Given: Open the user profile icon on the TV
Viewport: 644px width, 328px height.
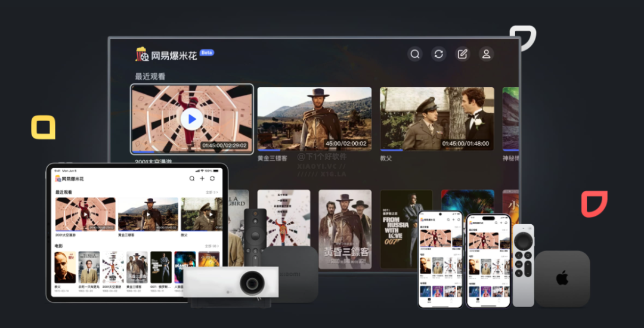Looking at the screenshot, I should (487, 54).
